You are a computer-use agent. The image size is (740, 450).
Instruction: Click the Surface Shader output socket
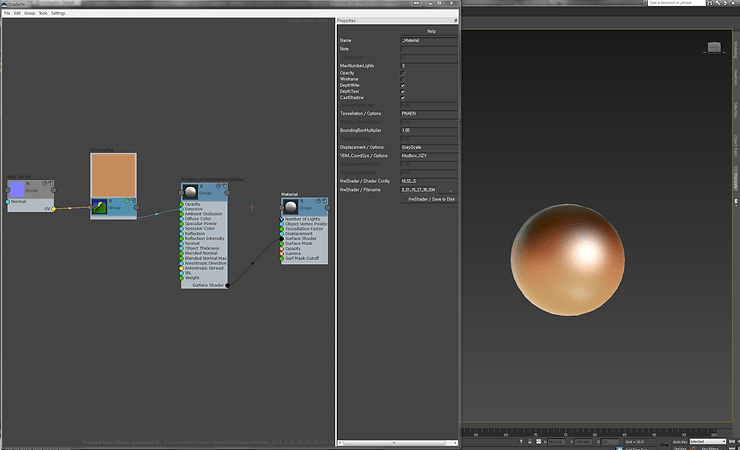point(227,285)
